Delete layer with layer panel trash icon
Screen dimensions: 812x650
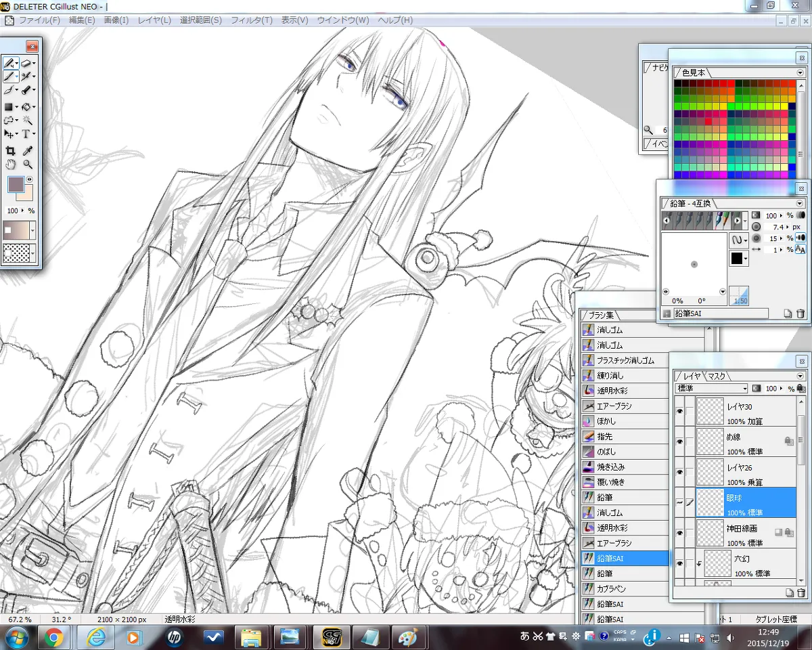click(x=802, y=592)
